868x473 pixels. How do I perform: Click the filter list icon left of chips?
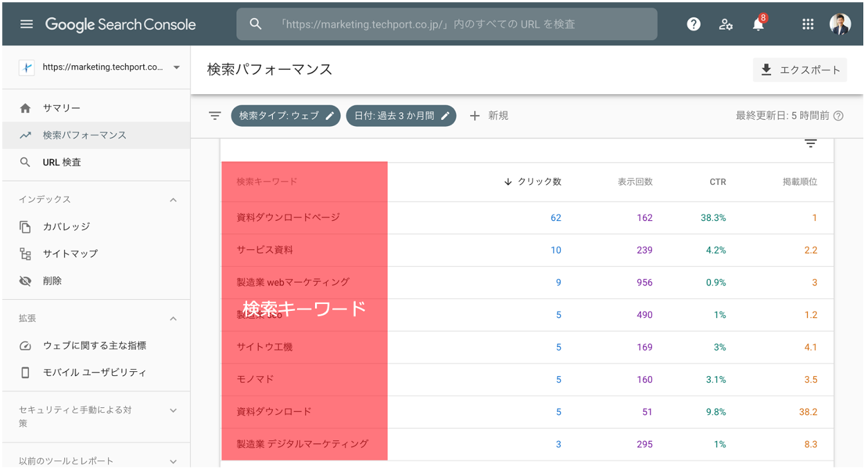(215, 116)
